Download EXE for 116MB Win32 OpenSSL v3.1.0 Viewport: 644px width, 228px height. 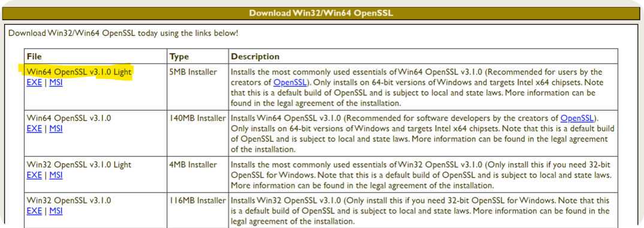pos(34,211)
